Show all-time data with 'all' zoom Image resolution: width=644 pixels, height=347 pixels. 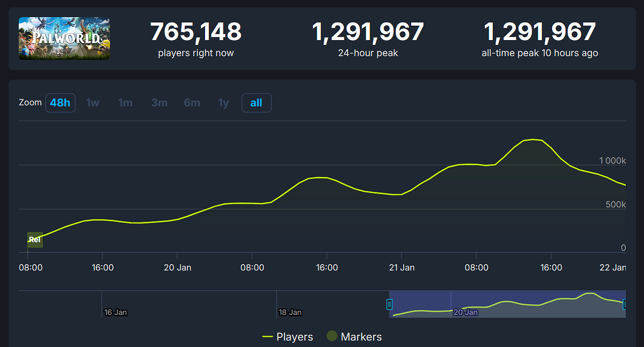[x=256, y=103]
